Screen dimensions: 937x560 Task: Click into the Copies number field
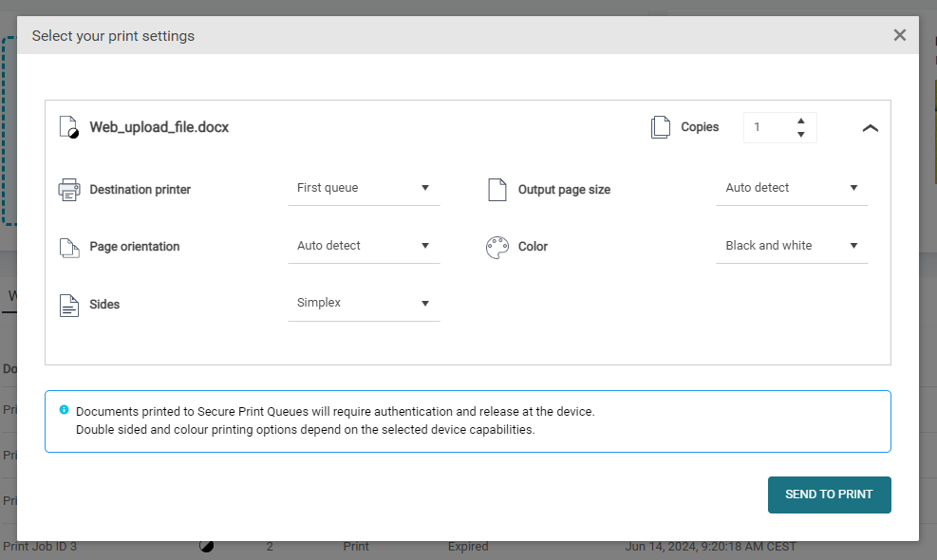767,127
